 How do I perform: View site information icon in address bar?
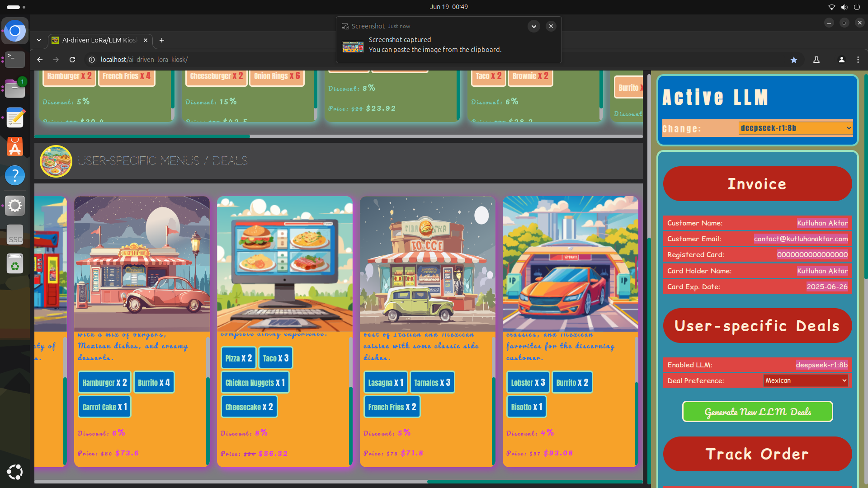(x=92, y=60)
